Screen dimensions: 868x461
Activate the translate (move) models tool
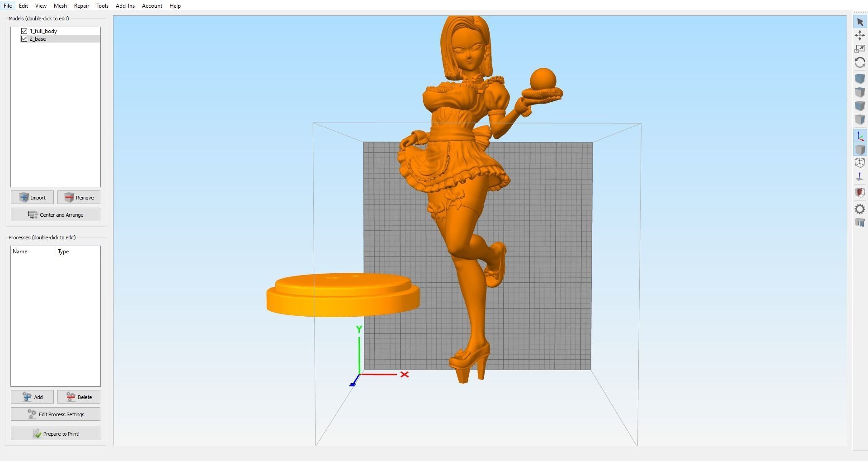(x=860, y=35)
